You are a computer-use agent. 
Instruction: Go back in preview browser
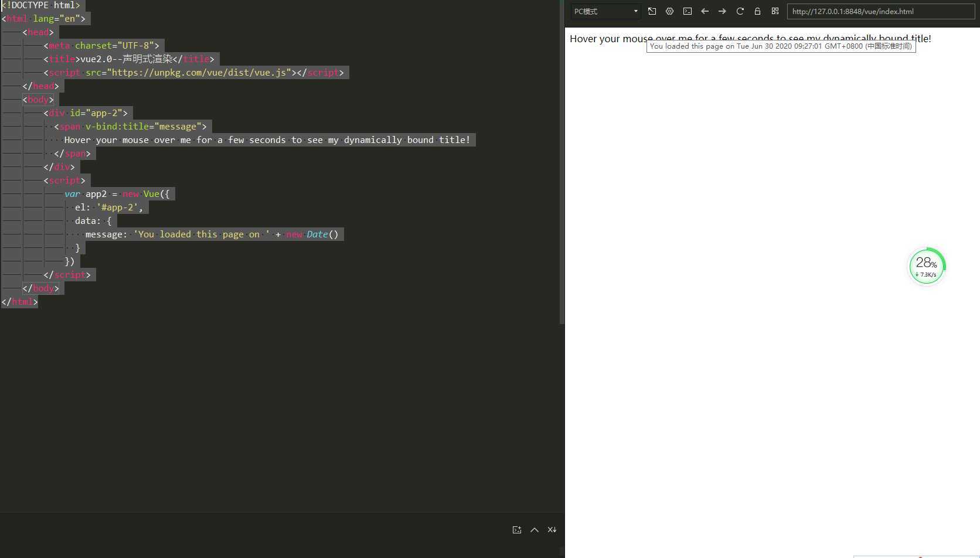(705, 11)
